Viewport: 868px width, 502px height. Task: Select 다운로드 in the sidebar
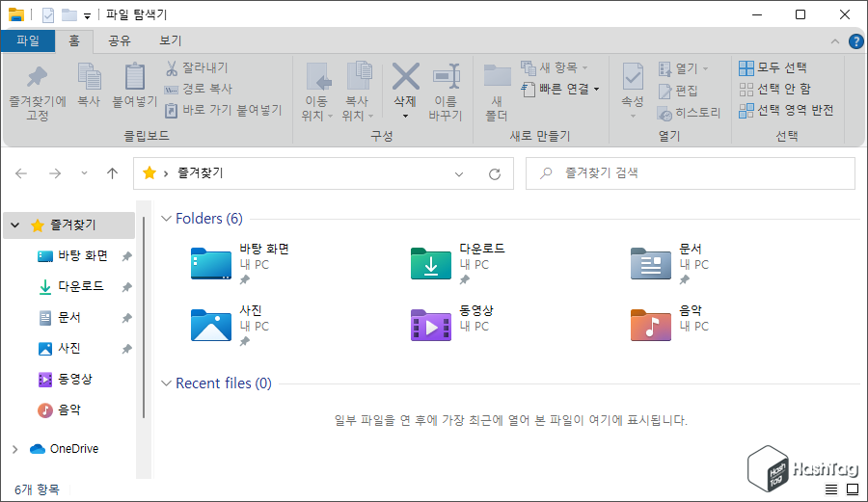(x=81, y=286)
